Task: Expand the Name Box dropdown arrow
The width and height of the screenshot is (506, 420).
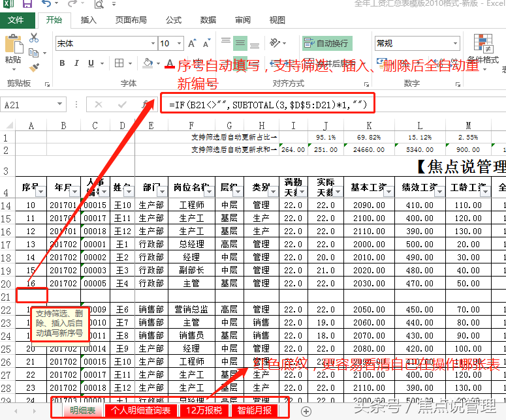Action: [x=59, y=104]
